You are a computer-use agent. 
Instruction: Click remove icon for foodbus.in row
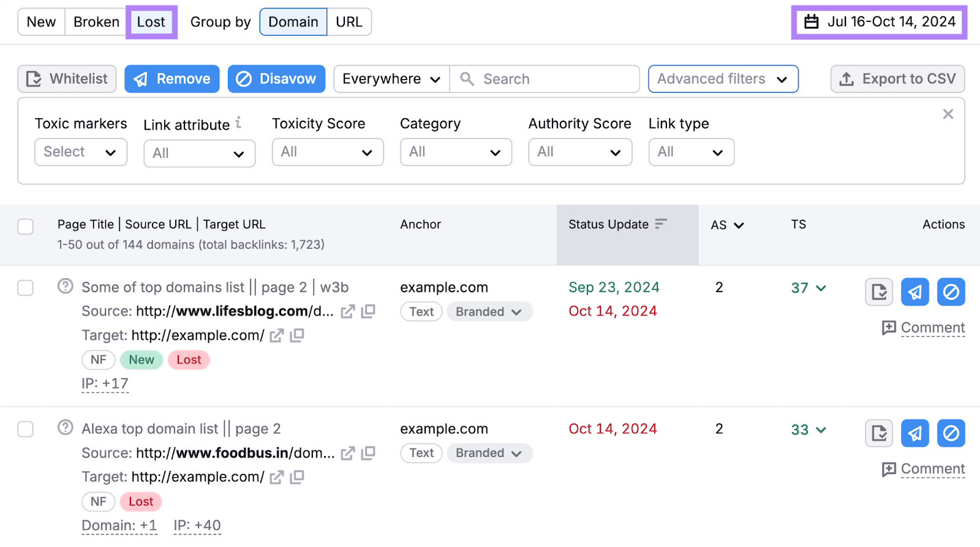point(914,433)
